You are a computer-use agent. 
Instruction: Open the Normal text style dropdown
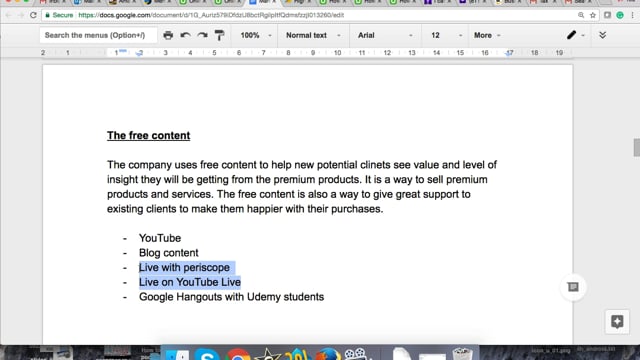[x=313, y=35]
